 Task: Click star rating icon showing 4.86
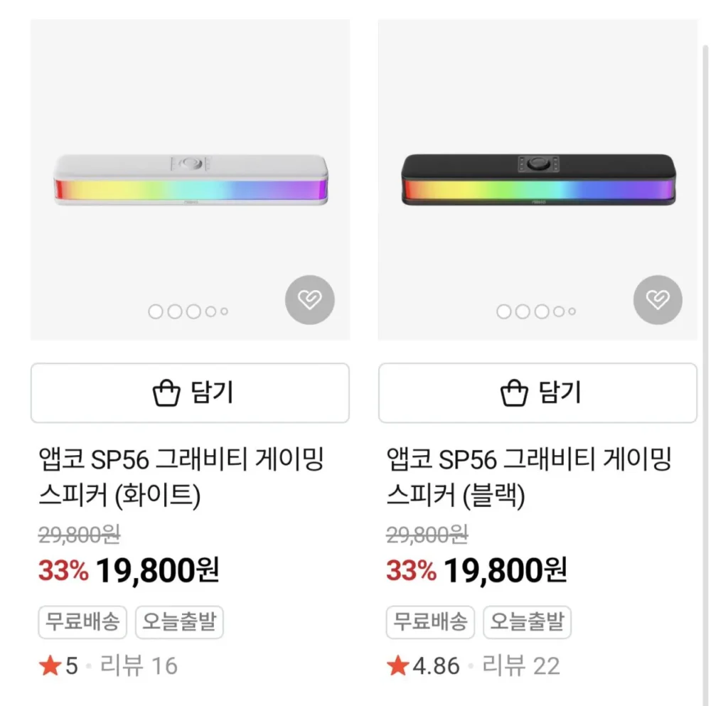(397, 666)
